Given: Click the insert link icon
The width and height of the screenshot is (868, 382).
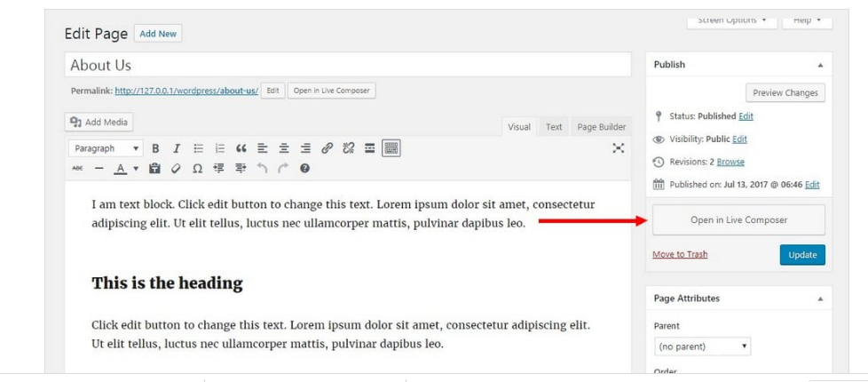Looking at the screenshot, I should (327, 148).
